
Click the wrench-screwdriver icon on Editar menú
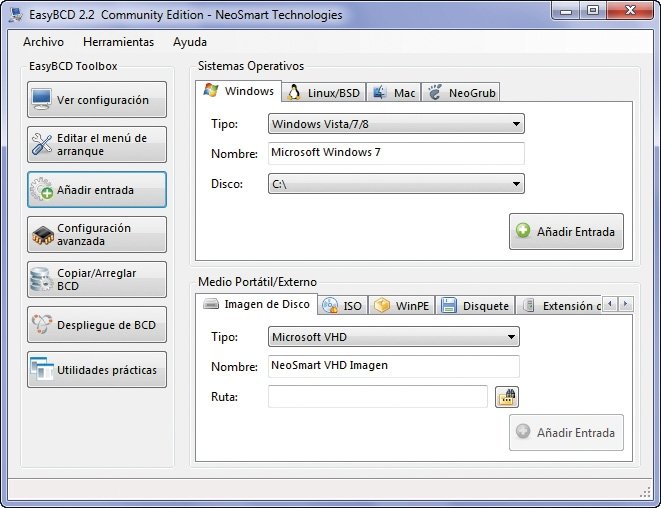click(42, 144)
